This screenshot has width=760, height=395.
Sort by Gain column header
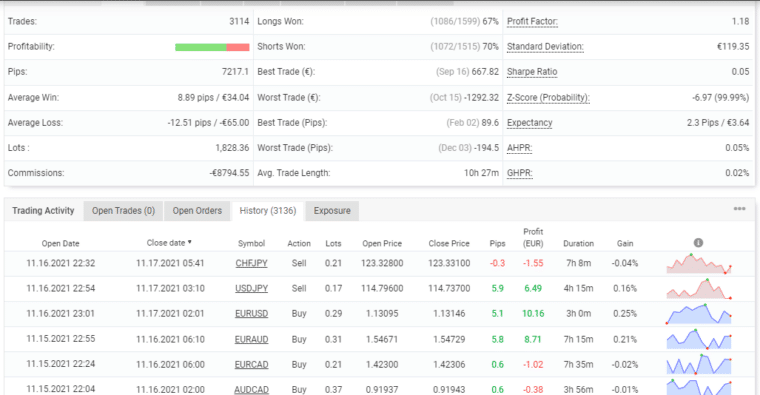click(625, 243)
